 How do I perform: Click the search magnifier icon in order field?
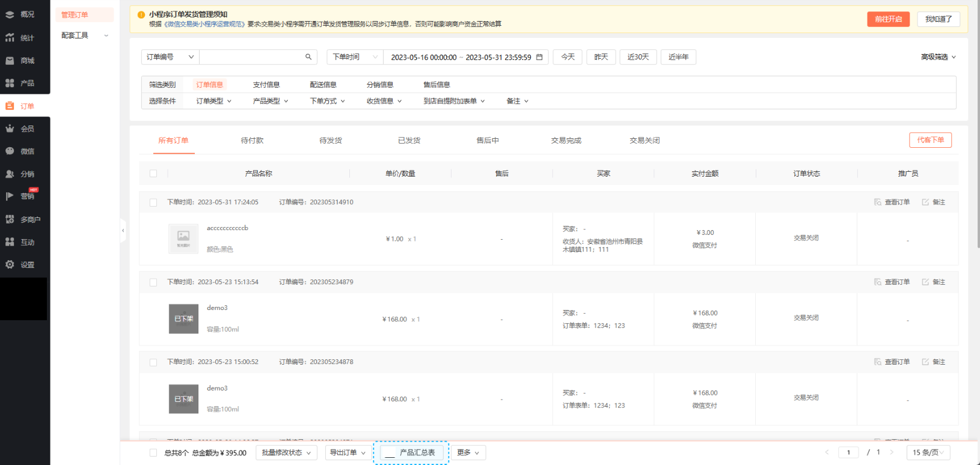[308, 57]
